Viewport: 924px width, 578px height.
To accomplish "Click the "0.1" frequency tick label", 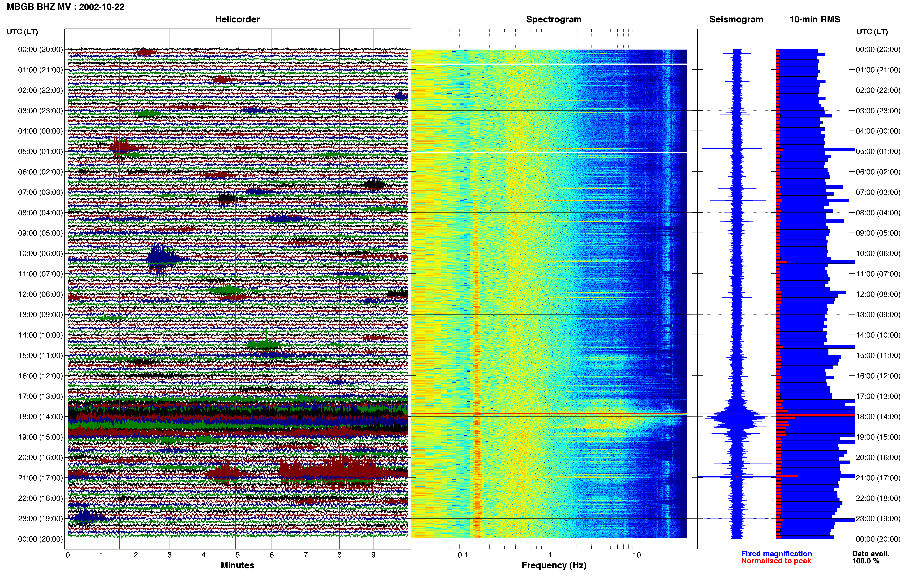I will click(463, 555).
